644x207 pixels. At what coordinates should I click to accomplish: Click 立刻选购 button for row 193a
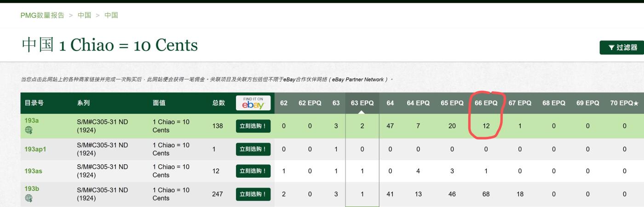coord(253,126)
